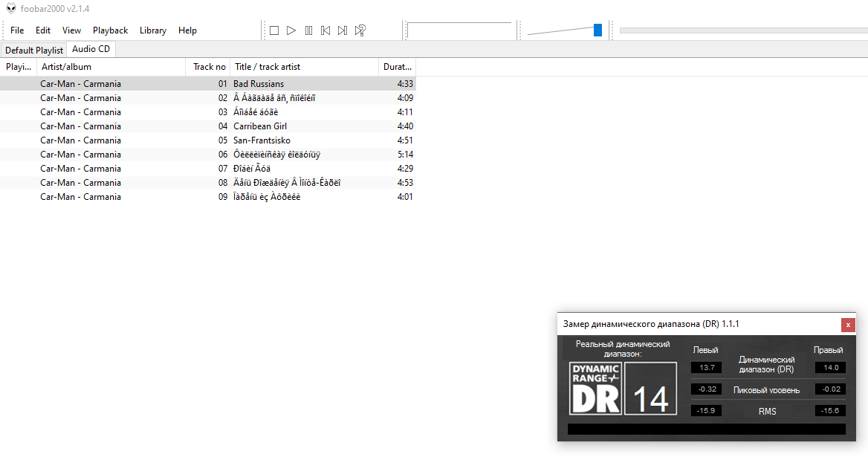The image size is (868, 457).
Task: Click the right peak level -0.02
Action: coord(830,389)
